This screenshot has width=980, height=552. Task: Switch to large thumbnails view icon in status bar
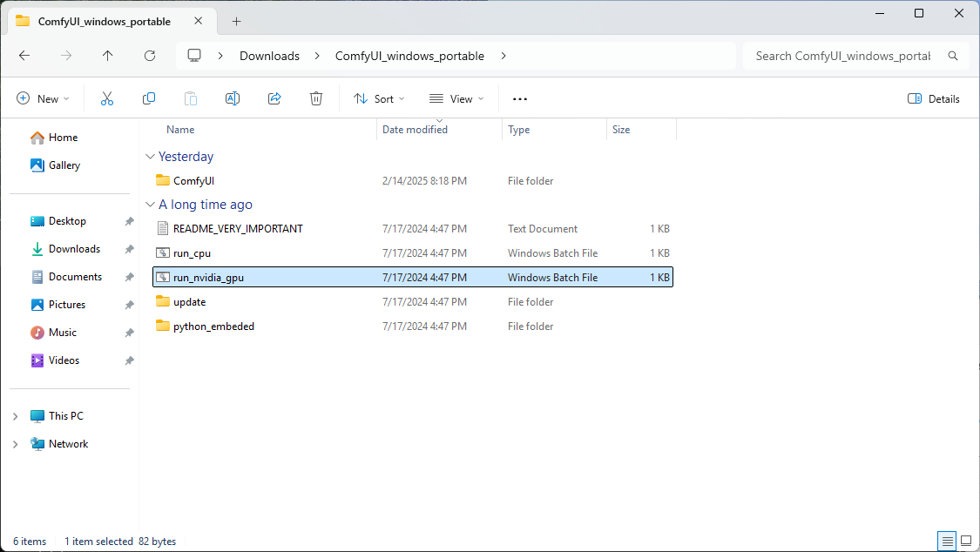coord(966,542)
